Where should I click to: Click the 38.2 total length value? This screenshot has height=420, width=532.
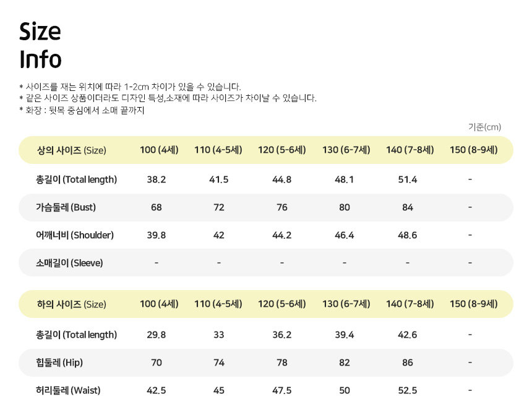tap(157, 180)
